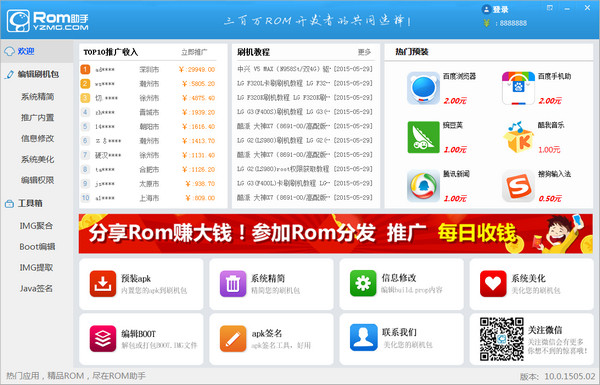This screenshot has height=385, width=600.
Task: Select rank 4 row from 晋城市
Action: click(x=148, y=112)
